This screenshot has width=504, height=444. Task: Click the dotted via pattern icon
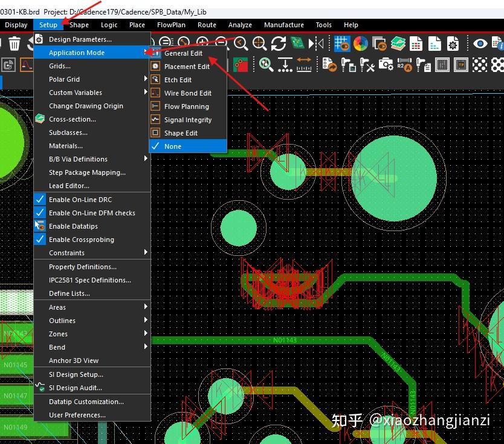pyautogui.click(x=480, y=65)
